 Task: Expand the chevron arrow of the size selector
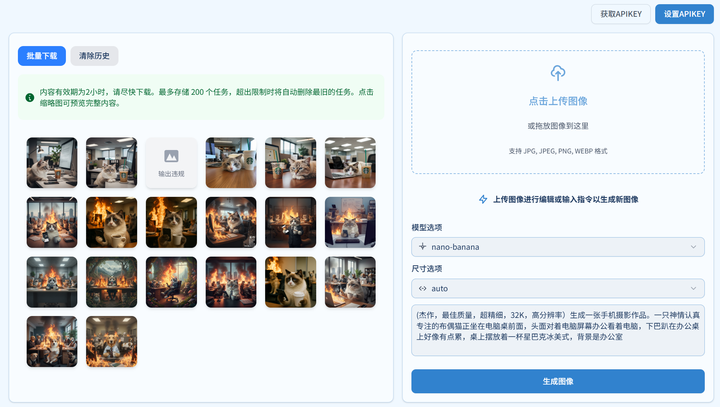693,288
